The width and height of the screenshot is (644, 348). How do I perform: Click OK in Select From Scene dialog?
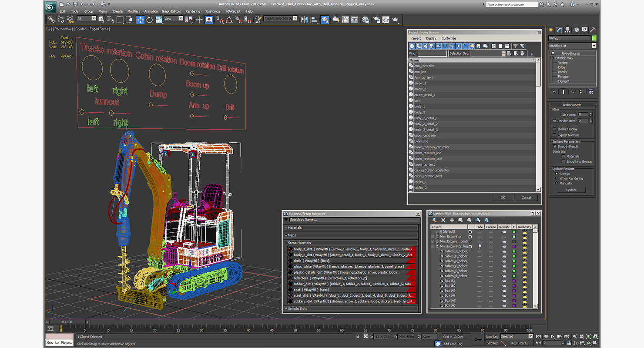[503, 197]
